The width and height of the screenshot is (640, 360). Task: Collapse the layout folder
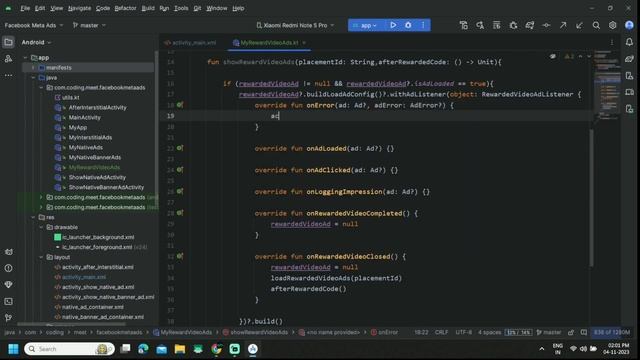pyautogui.click(x=41, y=257)
